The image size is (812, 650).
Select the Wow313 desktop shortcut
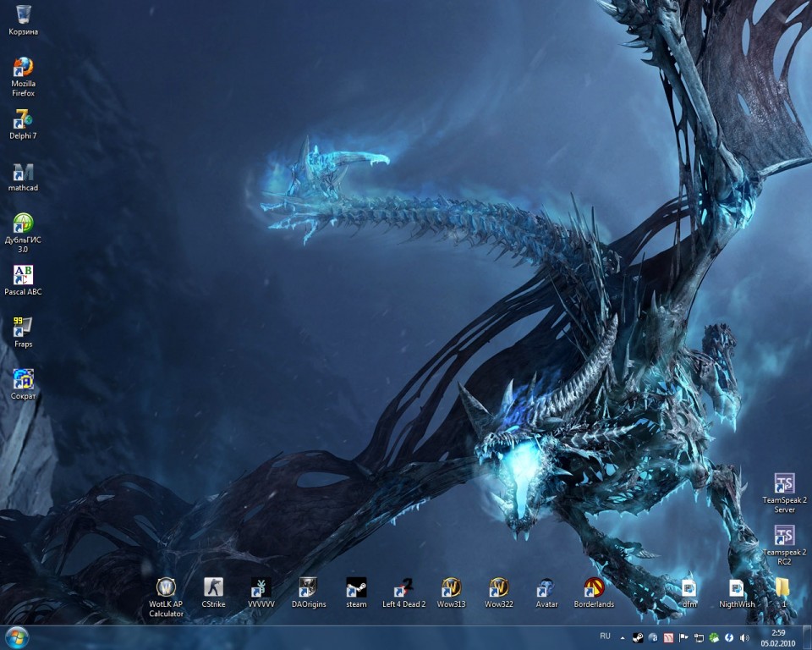point(451,592)
